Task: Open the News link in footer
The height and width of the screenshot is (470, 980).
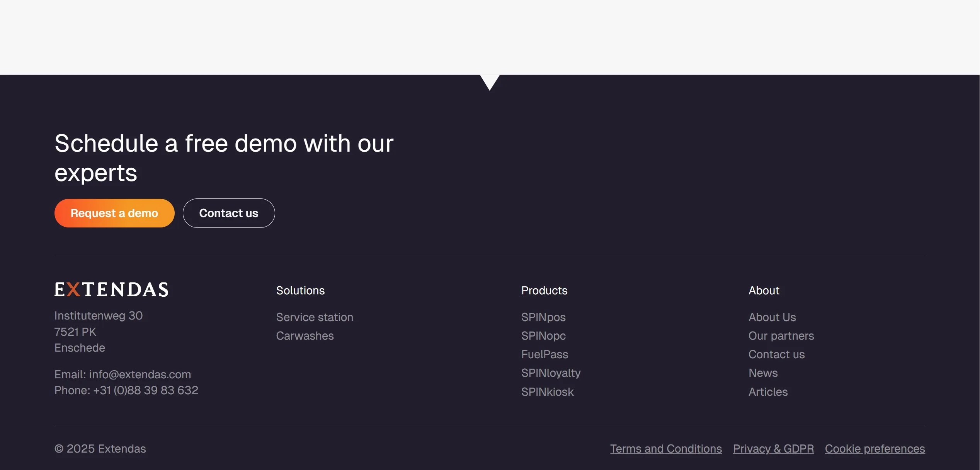Action: tap(763, 373)
